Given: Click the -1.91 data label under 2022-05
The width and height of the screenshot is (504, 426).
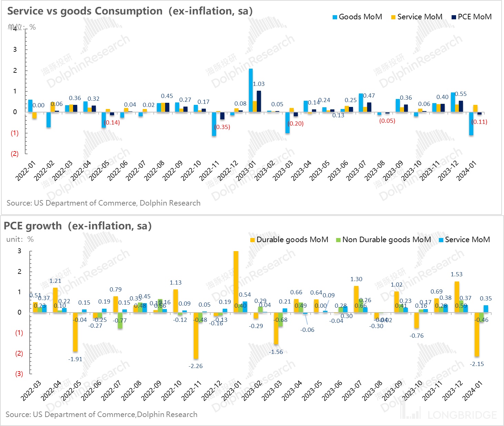Looking at the screenshot, I should (x=75, y=359).
